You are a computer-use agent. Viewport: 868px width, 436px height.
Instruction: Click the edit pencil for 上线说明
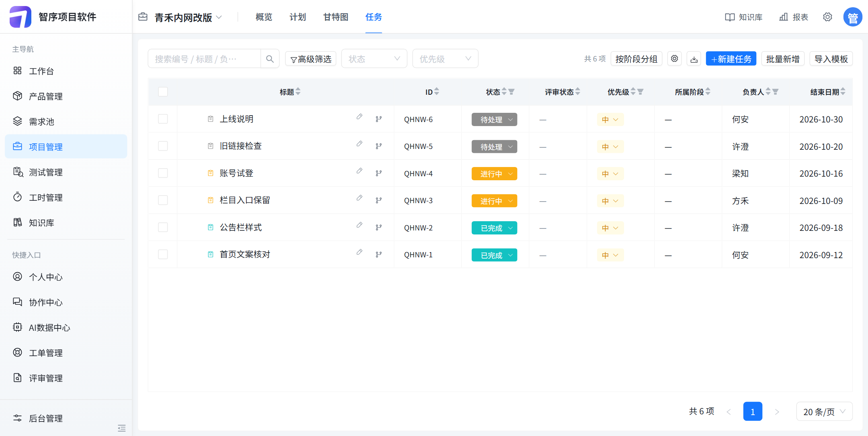click(359, 117)
